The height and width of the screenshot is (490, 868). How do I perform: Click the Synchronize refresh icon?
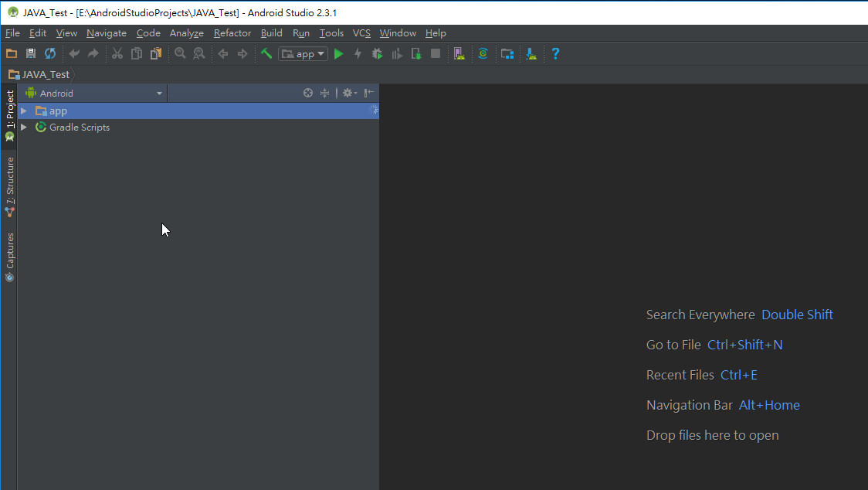[50, 54]
